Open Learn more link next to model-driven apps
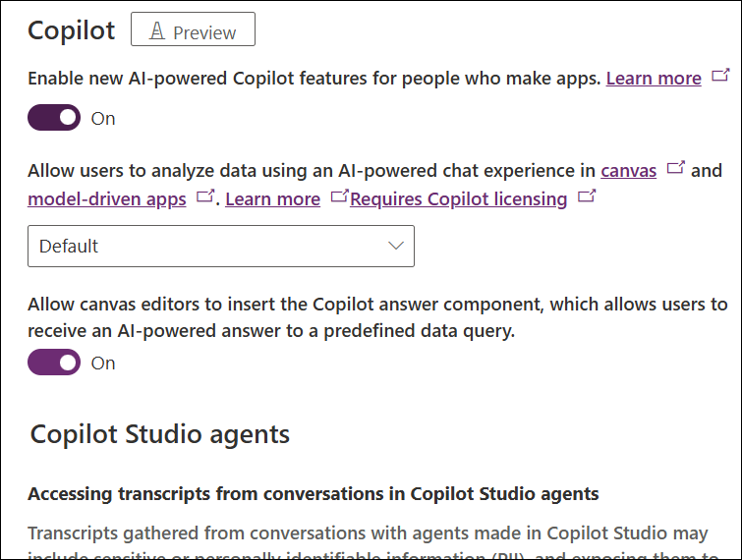The width and height of the screenshot is (742, 560). pyautogui.click(x=272, y=199)
